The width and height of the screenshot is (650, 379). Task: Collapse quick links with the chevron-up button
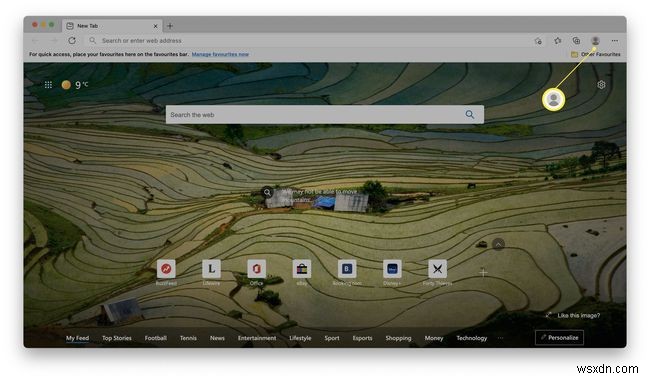point(498,244)
